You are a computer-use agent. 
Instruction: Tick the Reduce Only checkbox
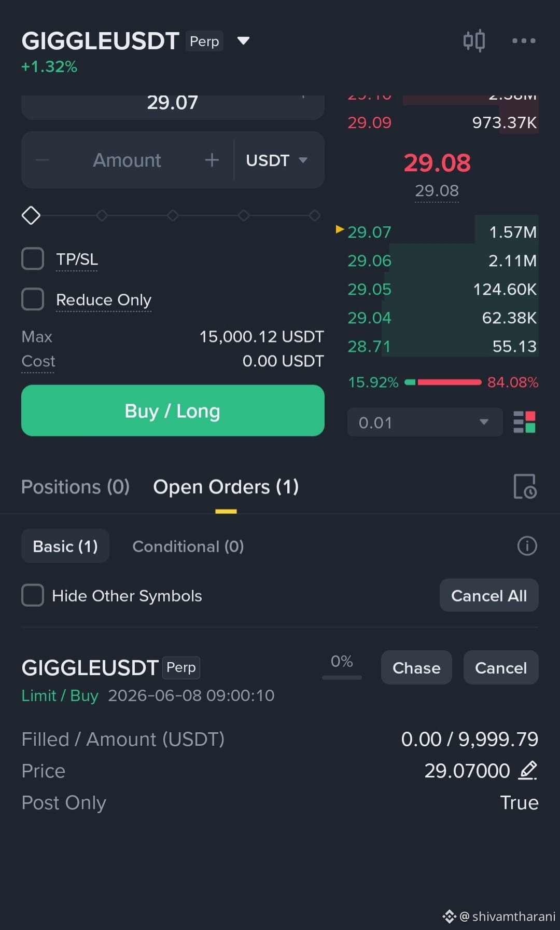(x=33, y=299)
